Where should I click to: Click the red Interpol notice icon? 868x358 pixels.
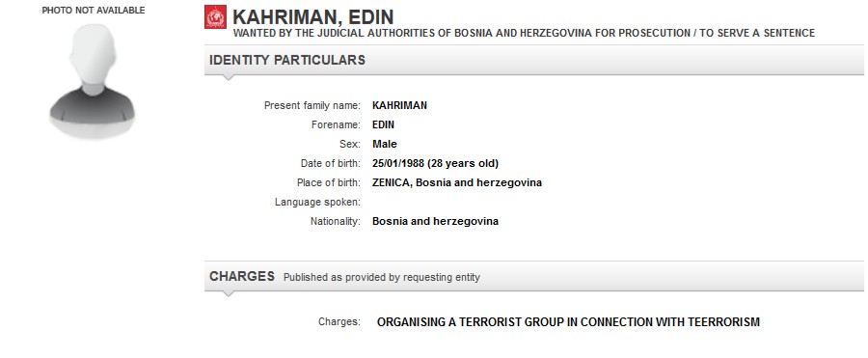[x=215, y=17]
